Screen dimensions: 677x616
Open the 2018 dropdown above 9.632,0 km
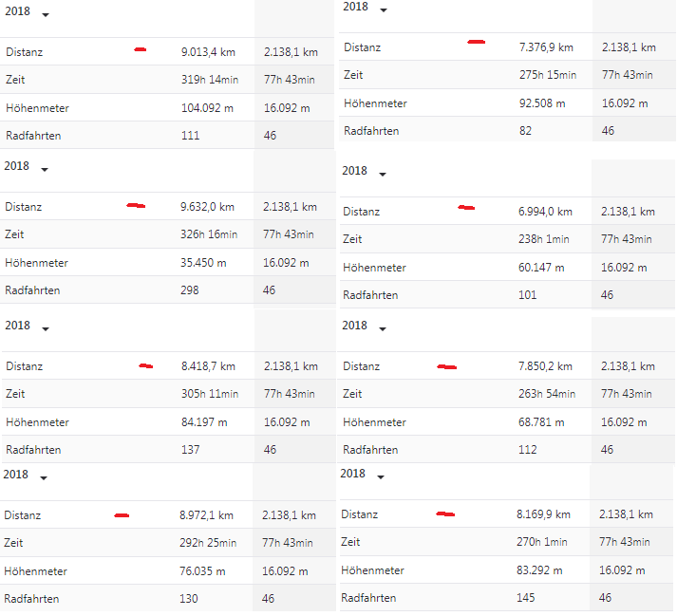[45, 170]
